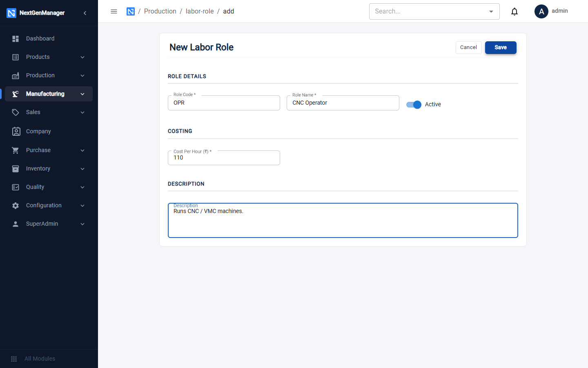Click the breadcrumb home logo icon
This screenshot has height=368, width=588.
(x=131, y=11)
